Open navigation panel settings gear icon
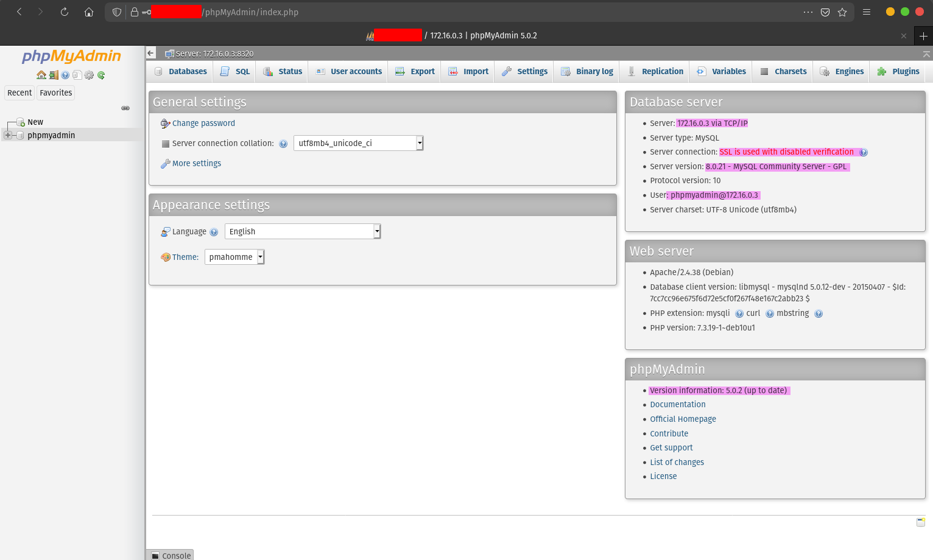933x560 pixels. (89, 75)
